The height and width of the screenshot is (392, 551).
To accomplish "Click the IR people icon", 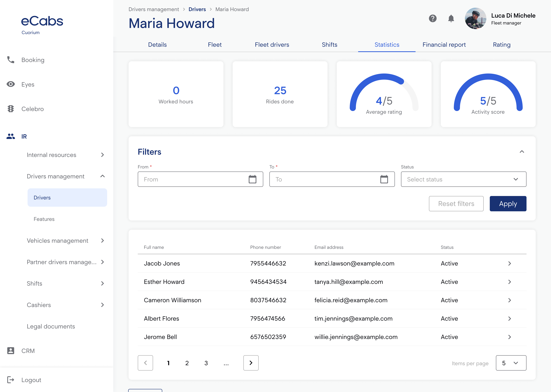I will [11, 136].
